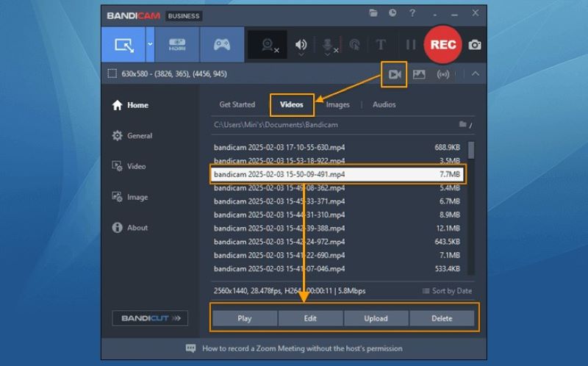This screenshot has width=588, height=366.
Task: Select the video file sized 7.1MB
Action: pyautogui.click(x=337, y=255)
